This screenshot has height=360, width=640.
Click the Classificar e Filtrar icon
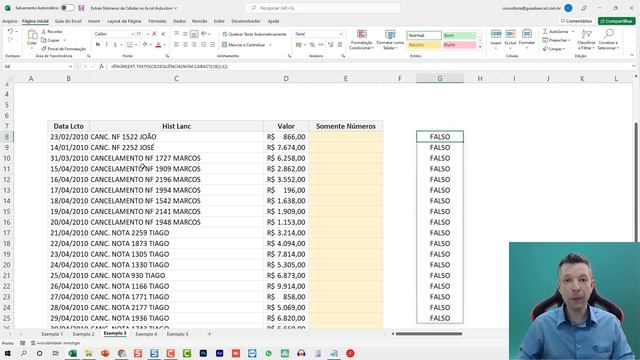587,34
